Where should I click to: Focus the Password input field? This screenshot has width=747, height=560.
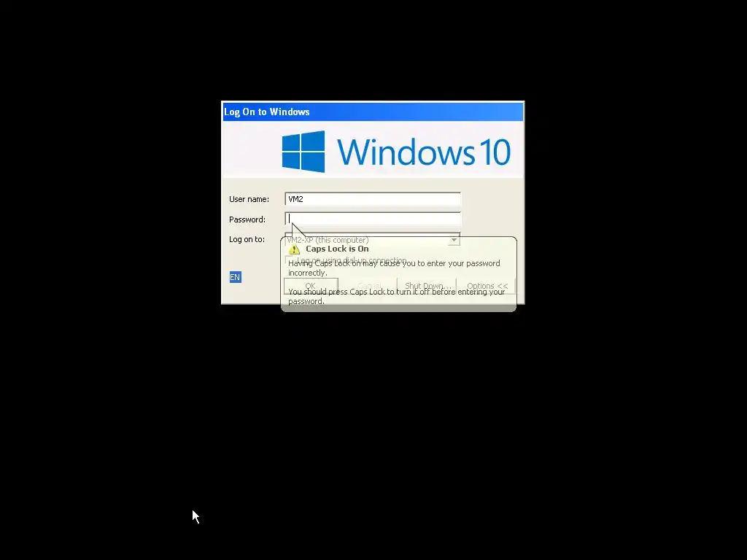[373, 219]
